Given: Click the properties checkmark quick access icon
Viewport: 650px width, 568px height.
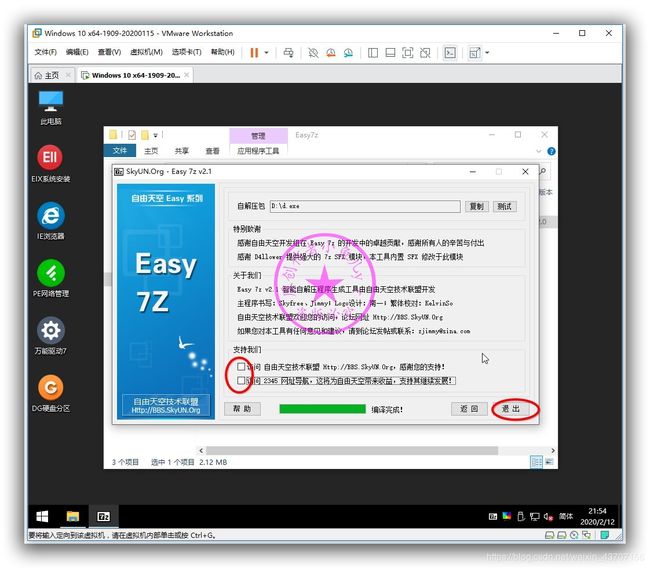Looking at the screenshot, I should [132, 135].
